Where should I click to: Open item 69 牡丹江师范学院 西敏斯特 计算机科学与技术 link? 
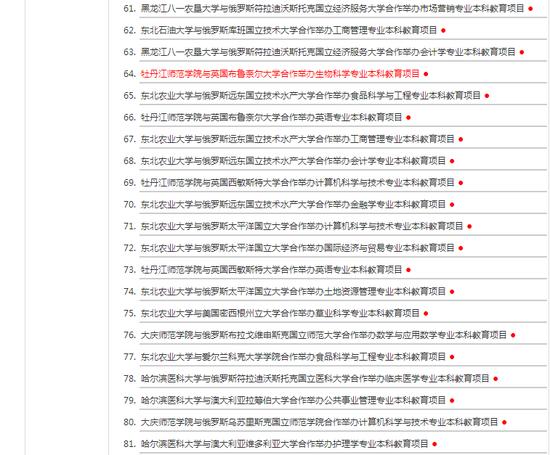[x=297, y=182]
